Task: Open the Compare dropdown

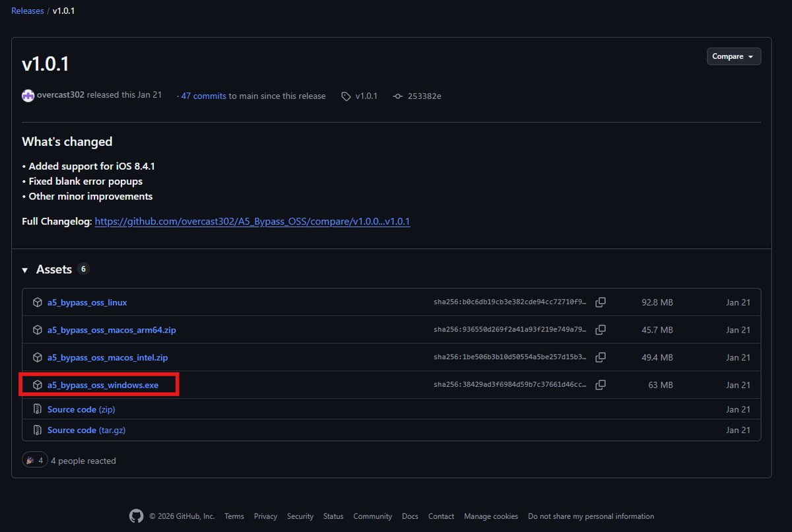Action: (x=733, y=56)
